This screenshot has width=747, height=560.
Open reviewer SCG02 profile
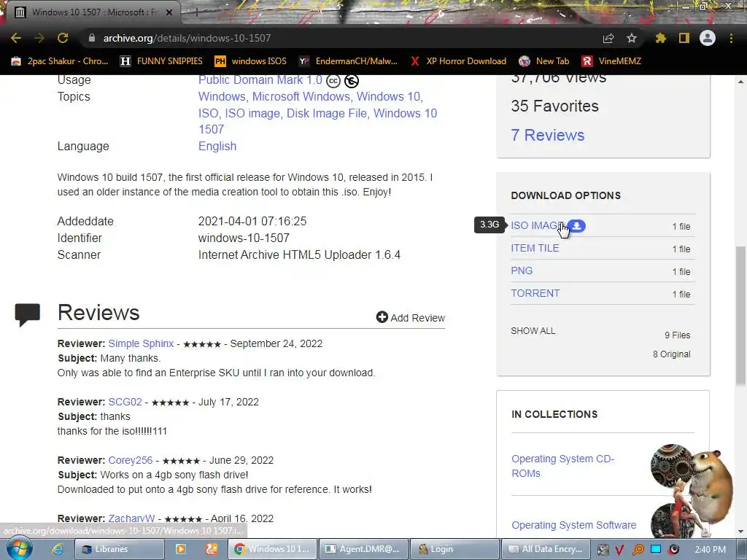(x=125, y=402)
